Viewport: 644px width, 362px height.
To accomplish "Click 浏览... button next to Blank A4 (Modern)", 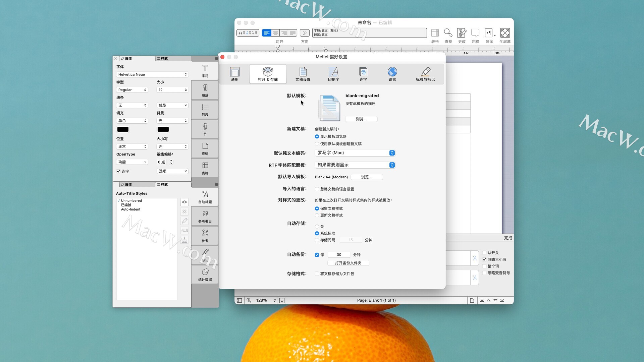I will (367, 177).
